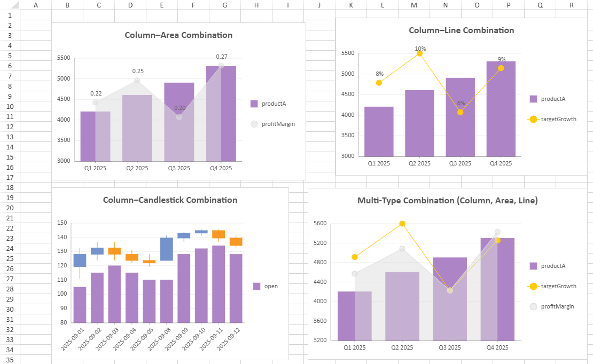Click the 10% line point in Column–Line chart

419,53
